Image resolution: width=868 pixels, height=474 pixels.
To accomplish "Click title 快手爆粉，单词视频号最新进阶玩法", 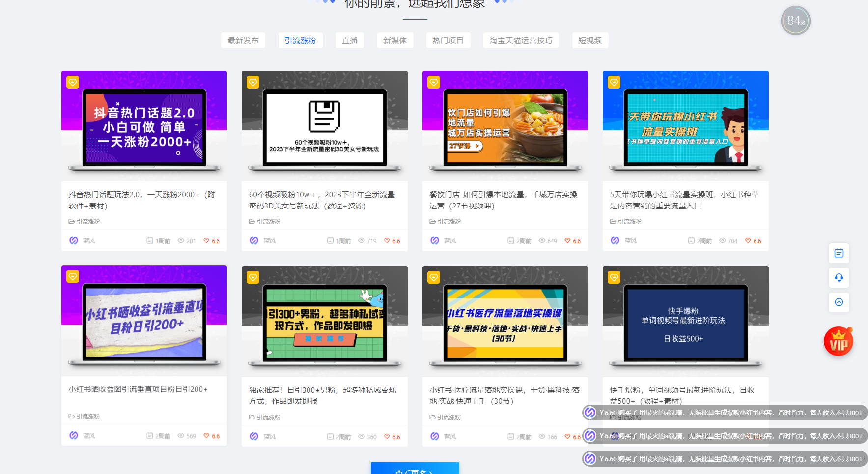I will pyautogui.click(x=682, y=396).
